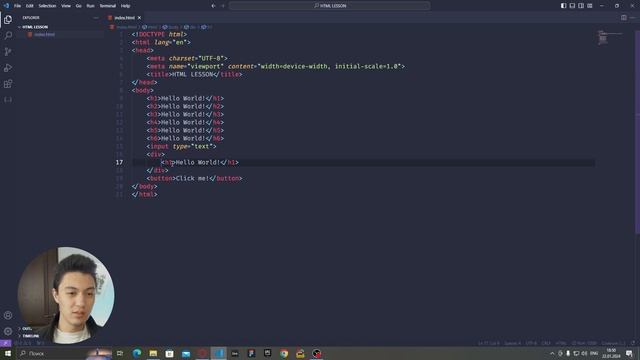The image size is (640, 360).
Task: Open the Windows notification center
Action: click(629, 353)
